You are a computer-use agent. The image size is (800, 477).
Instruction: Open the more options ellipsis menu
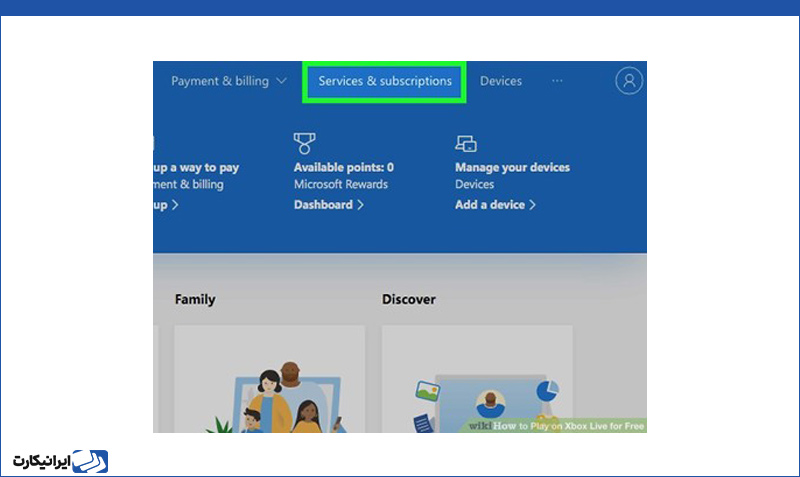tap(557, 81)
